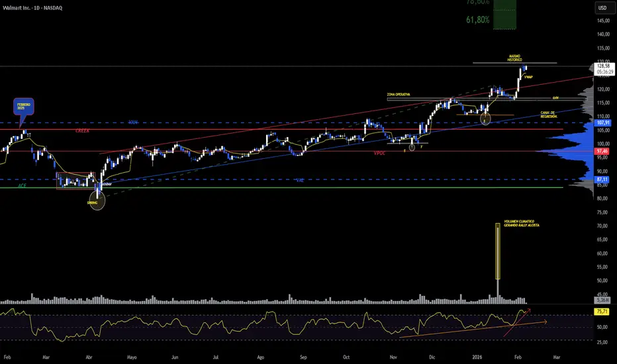Click the red VPOC label
The width and height of the screenshot is (617, 364).
point(380,153)
